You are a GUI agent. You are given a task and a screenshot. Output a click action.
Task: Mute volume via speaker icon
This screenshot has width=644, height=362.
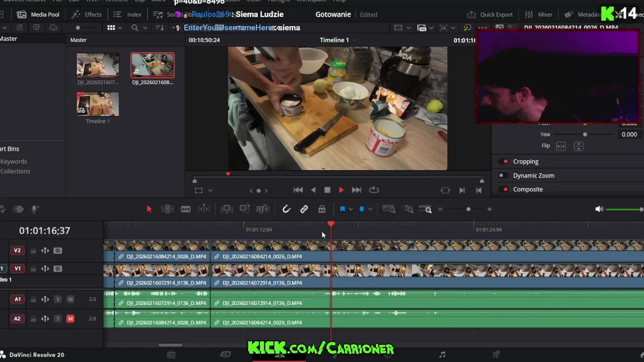pos(599,209)
